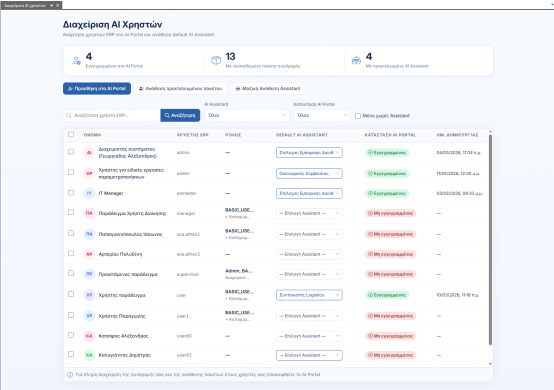This screenshot has width=554, height=390.
Task: Click the ΠΡ avatar in the supervisor row
Action: [89, 274]
